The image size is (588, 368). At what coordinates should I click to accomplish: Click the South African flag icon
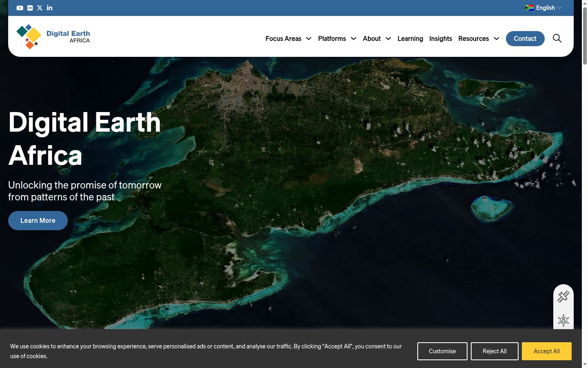click(530, 8)
